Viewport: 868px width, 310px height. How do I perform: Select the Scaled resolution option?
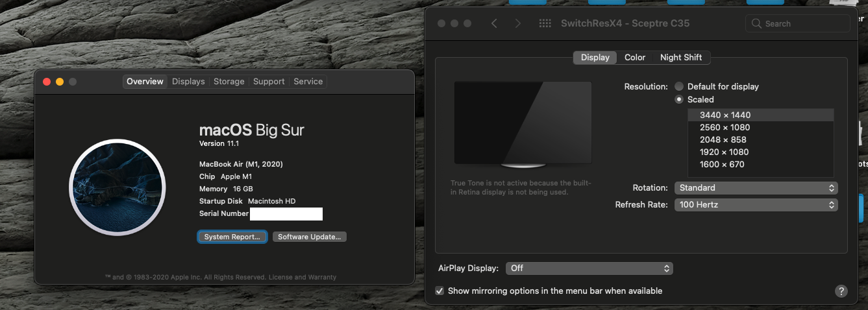coord(679,99)
